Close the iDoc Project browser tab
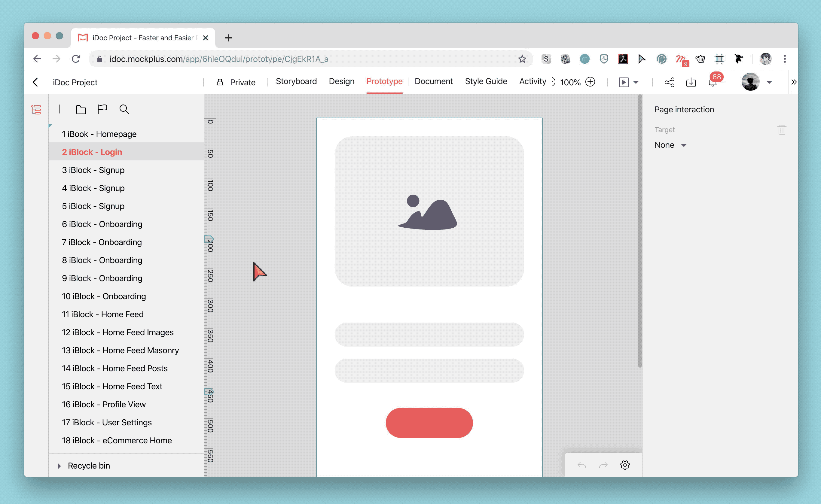 pos(206,38)
